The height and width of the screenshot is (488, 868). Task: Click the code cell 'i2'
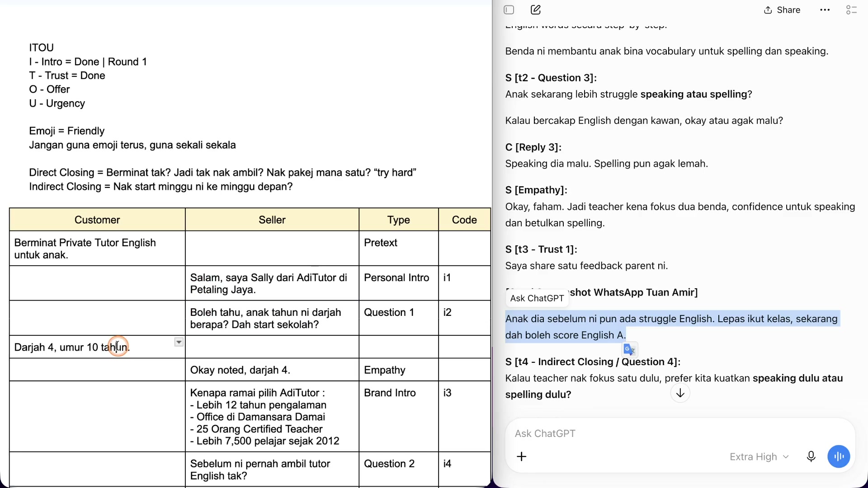[x=465, y=318]
